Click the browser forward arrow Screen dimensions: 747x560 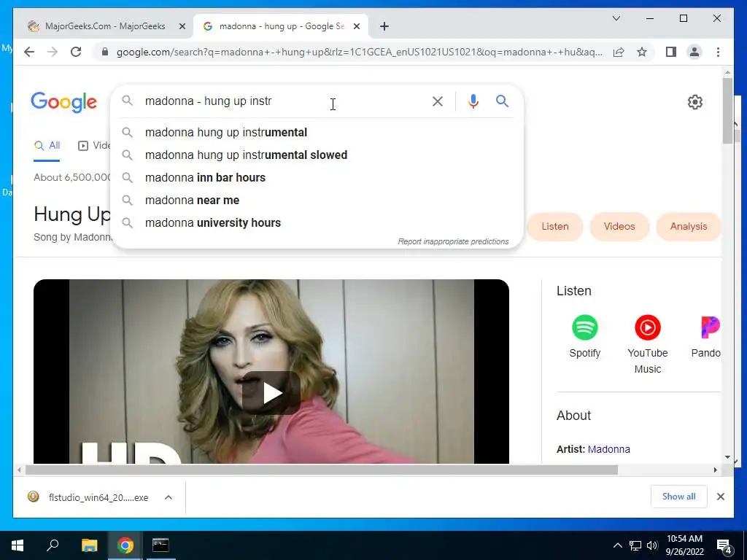point(53,52)
